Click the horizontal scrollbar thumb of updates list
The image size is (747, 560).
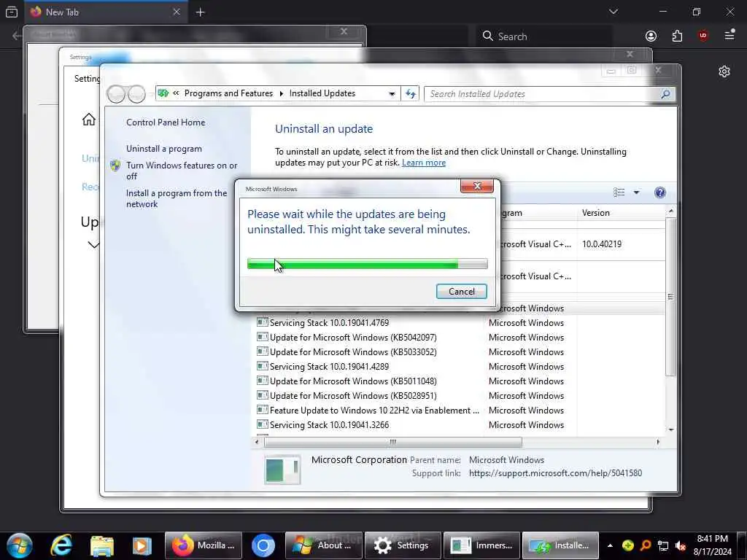coord(393,442)
